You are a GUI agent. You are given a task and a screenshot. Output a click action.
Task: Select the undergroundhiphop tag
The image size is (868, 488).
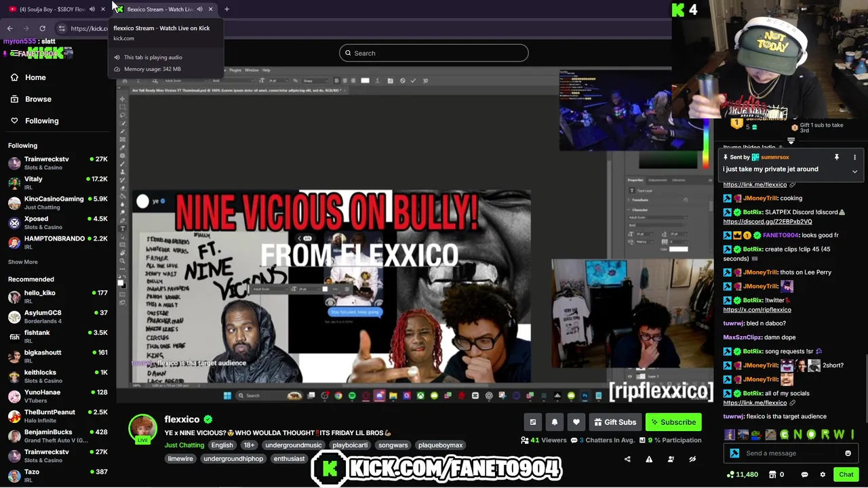click(x=233, y=459)
